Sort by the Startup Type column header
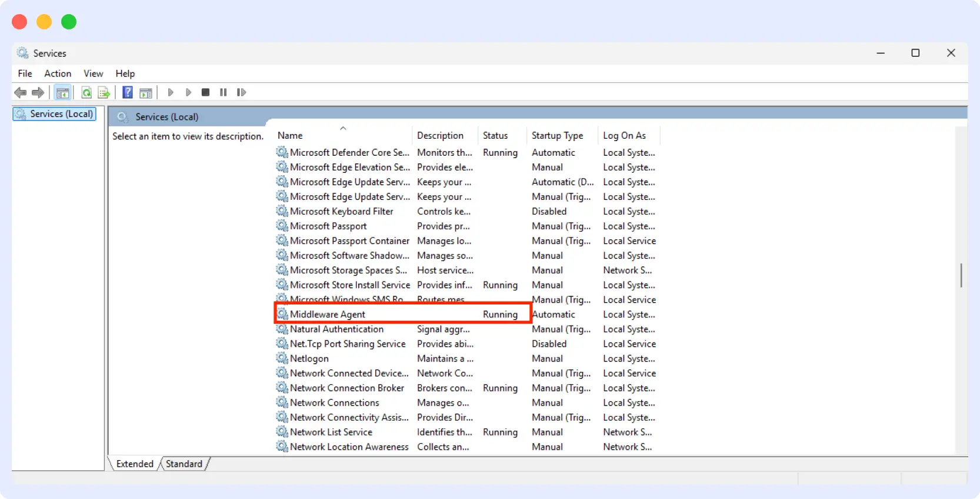 [x=562, y=135]
